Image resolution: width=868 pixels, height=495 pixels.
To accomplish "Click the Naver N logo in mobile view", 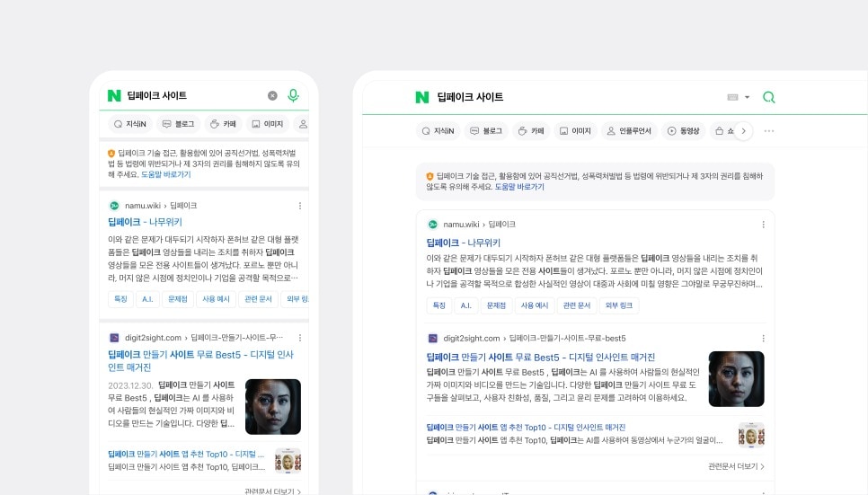I will 114,95.
